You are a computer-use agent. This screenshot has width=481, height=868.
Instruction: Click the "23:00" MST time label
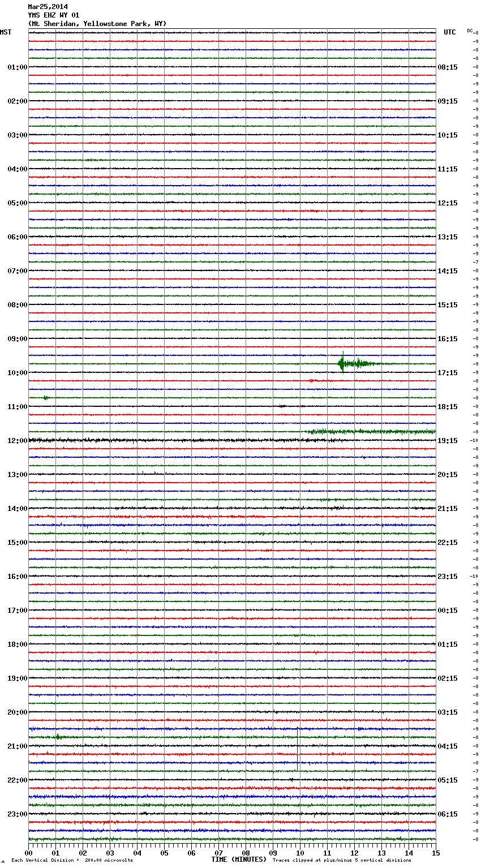[x=18, y=814]
